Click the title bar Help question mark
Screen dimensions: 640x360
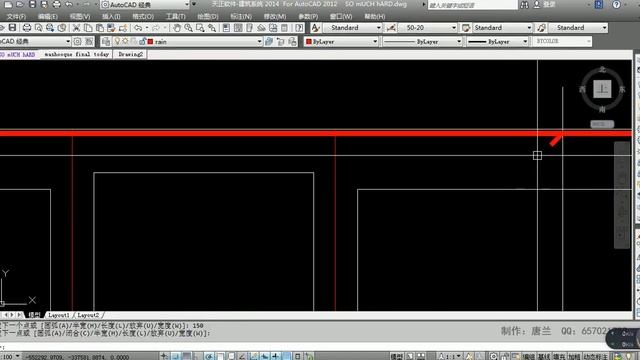[616, 4]
